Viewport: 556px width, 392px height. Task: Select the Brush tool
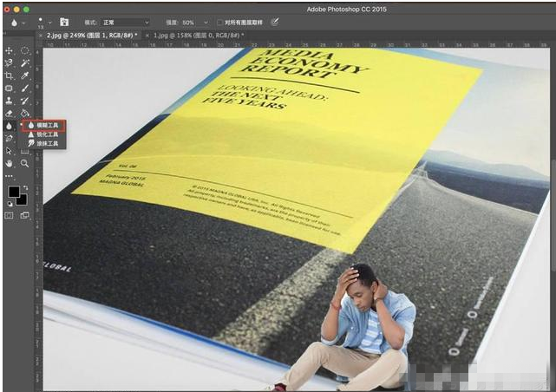pyautogui.click(x=24, y=88)
